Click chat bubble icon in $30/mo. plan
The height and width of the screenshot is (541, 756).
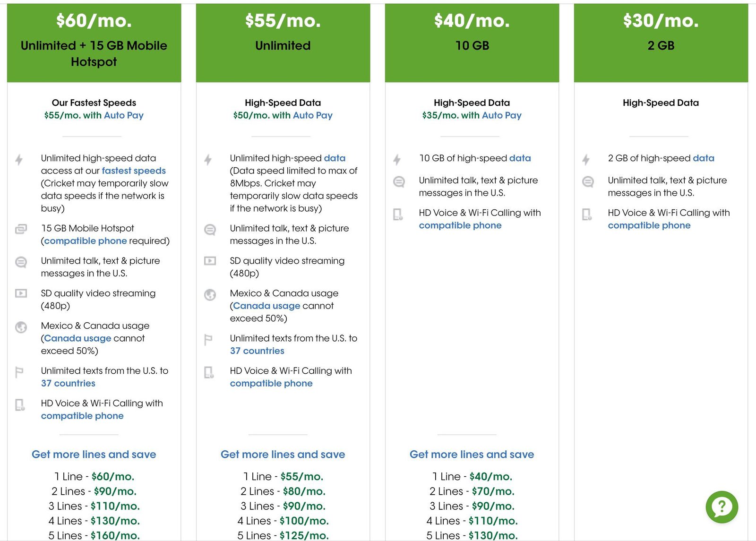588,181
